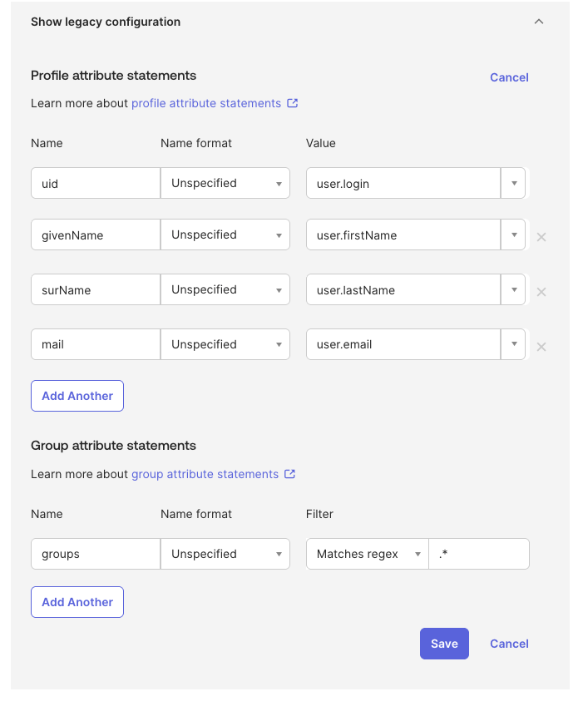The height and width of the screenshot is (701, 588).
Task: Remove the surName attribute row
Action: click(x=541, y=292)
